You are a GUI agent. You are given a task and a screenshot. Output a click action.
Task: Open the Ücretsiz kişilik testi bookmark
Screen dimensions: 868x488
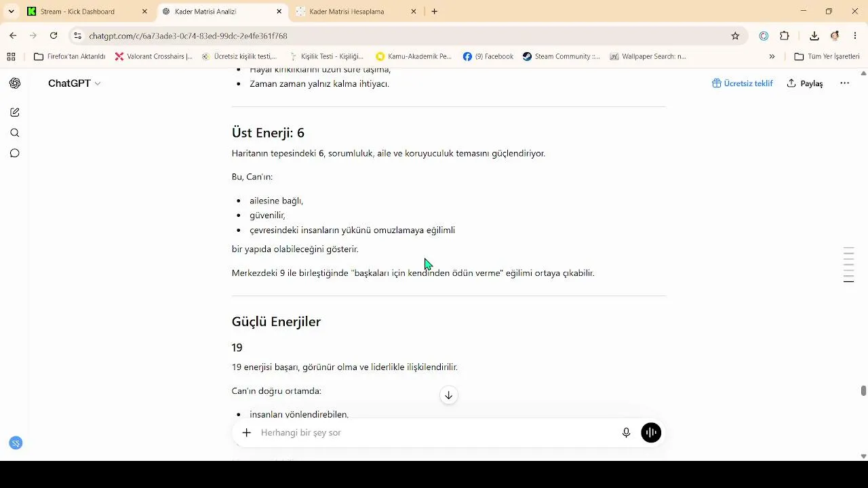point(239,56)
